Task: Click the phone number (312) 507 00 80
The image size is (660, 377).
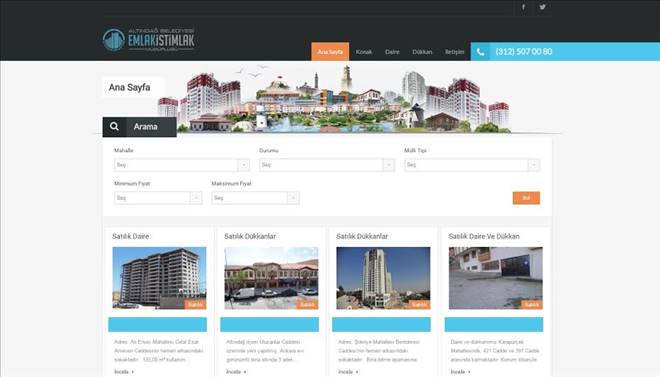Action: tap(524, 52)
